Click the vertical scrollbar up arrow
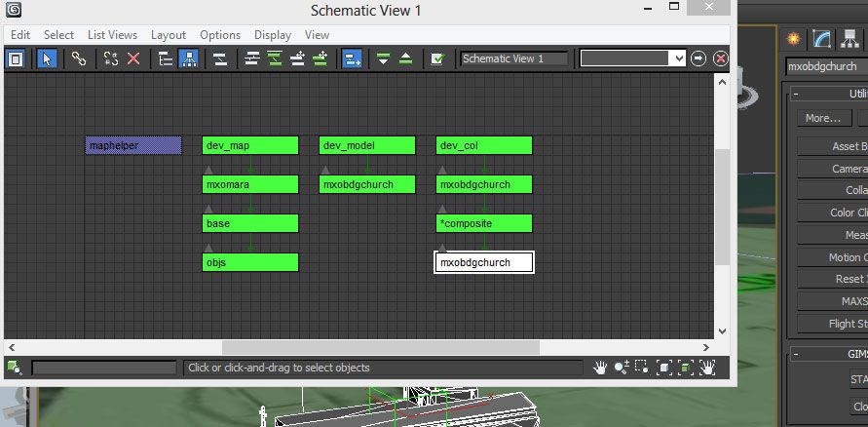The image size is (868, 427). point(722,82)
